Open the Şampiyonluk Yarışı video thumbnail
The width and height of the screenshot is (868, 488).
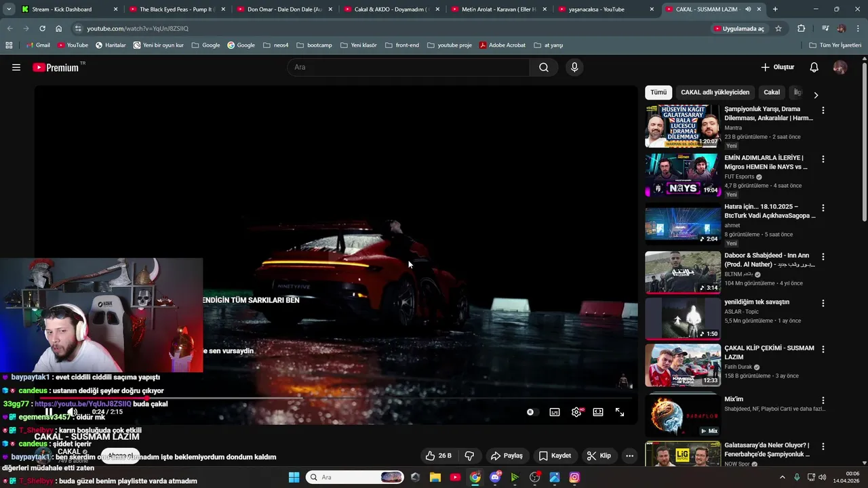pyautogui.click(x=683, y=126)
